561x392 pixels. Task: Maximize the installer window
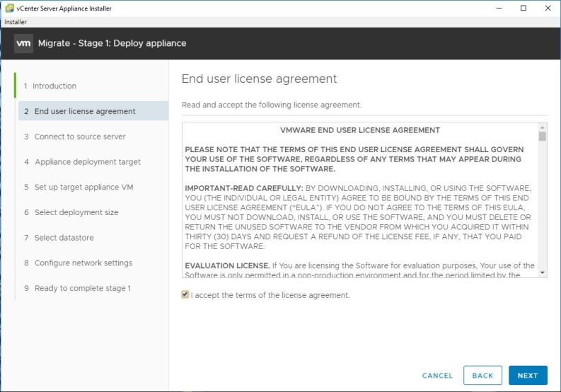(524, 8)
